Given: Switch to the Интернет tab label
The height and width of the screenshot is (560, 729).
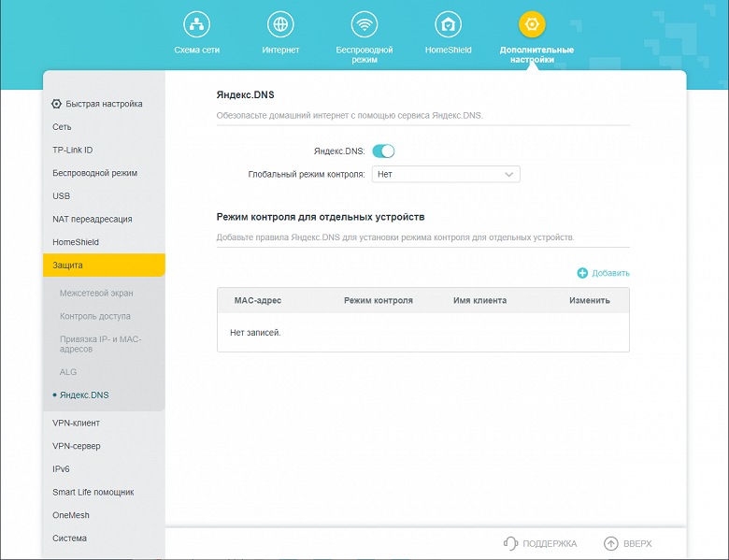Looking at the screenshot, I should [280, 50].
